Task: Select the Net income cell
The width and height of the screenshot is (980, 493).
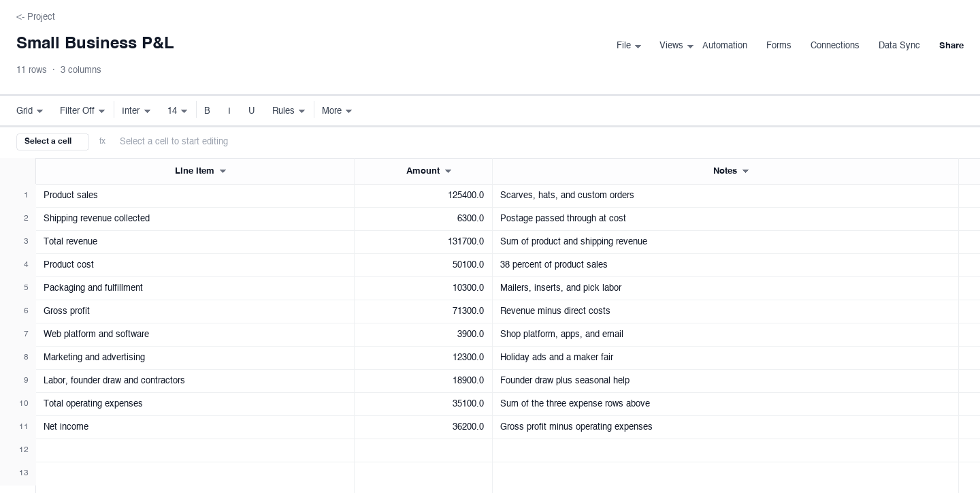Action: (x=195, y=427)
